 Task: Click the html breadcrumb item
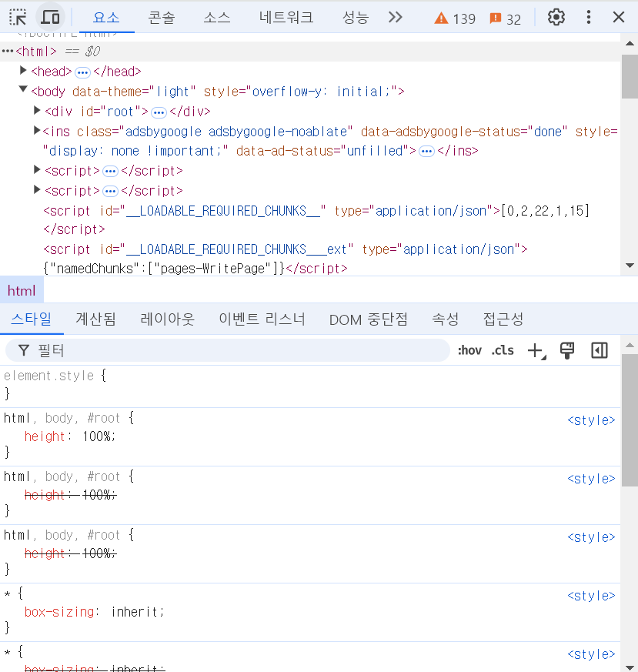pos(22,290)
